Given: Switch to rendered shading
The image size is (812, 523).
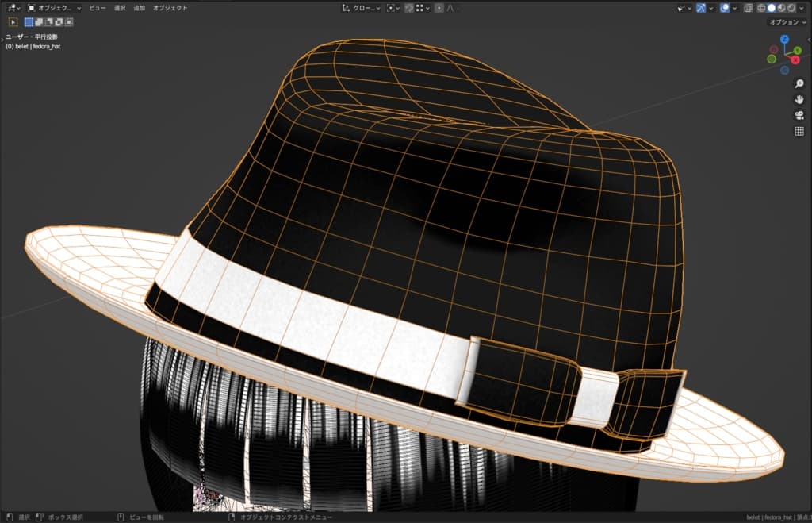Looking at the screenshot, I should point(791,8).
